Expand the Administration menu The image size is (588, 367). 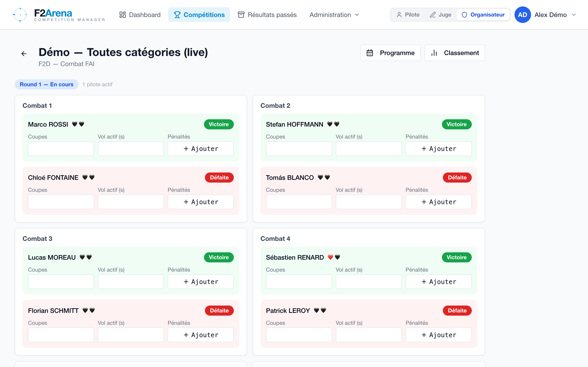pyautogui.click(x=334, y=14)
